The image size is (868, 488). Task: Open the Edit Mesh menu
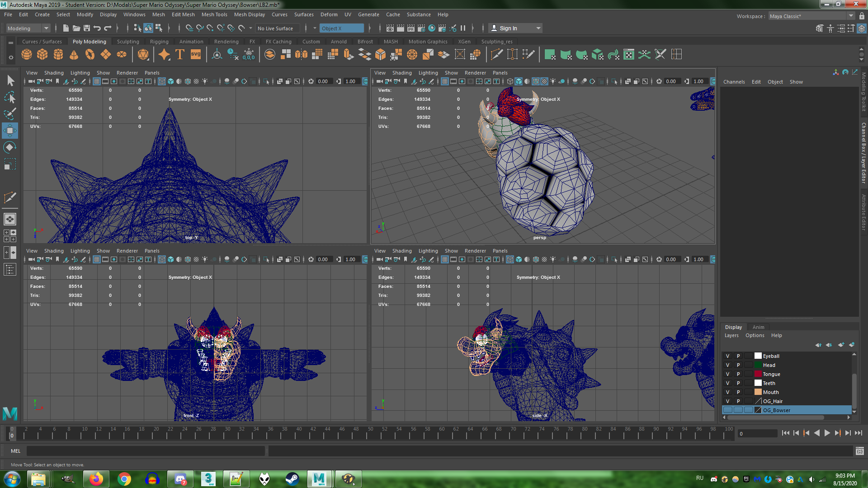(x=183, y=14)
